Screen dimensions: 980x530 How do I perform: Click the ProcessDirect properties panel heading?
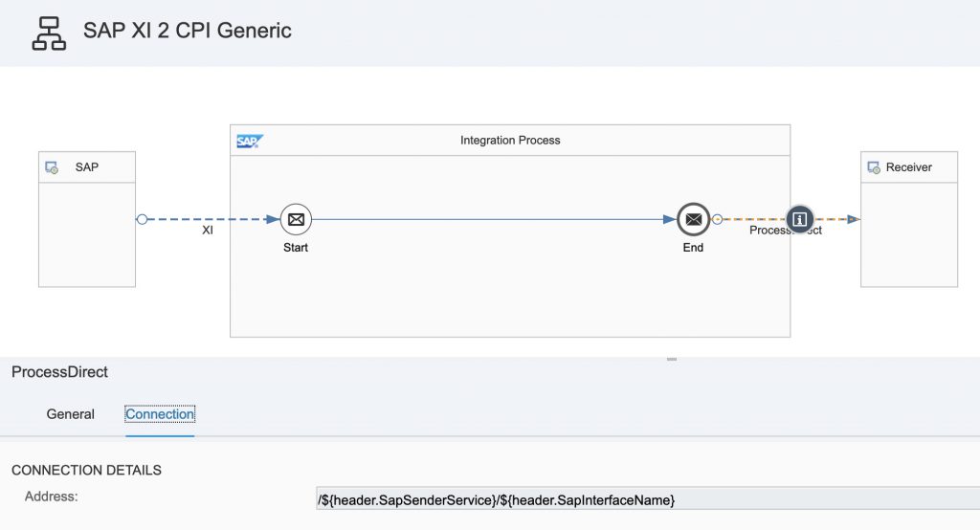[60, 372]
